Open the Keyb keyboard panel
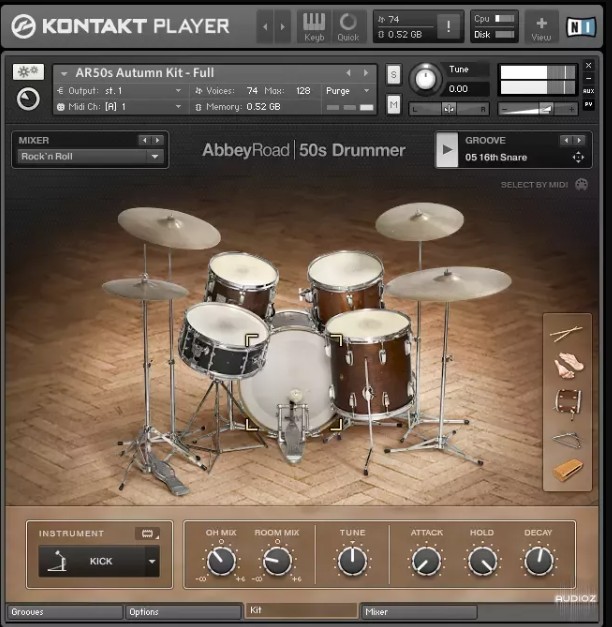The height and width of the screenshot is (627, 612). tap(313, 26)
